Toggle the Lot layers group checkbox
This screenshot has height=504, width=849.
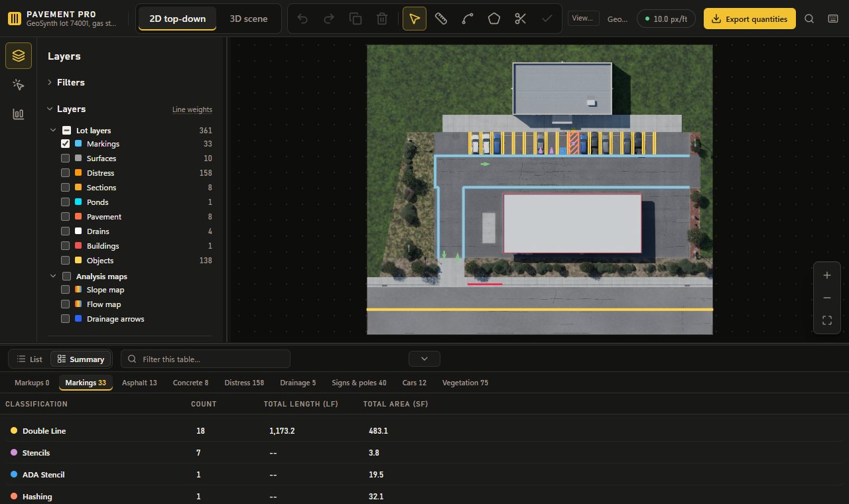[67, 131]
